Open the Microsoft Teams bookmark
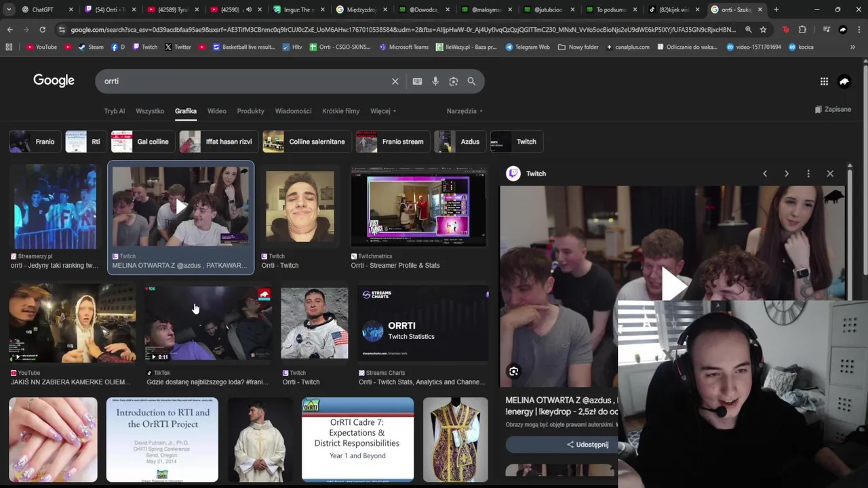This screenshot has width=868, height=488. pos(403,47)
